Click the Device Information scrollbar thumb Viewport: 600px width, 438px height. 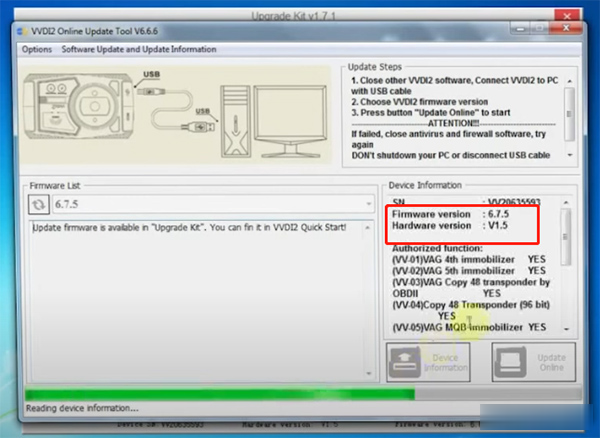coord(566,237)
